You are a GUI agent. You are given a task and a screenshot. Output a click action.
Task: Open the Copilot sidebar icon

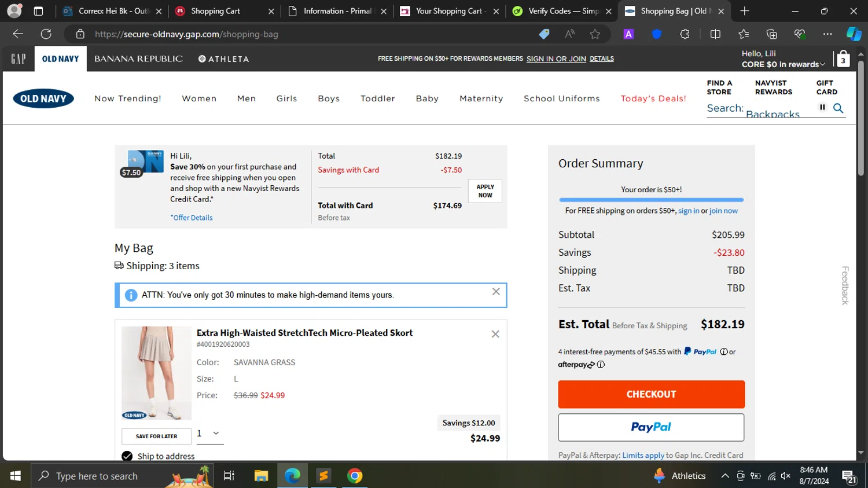[x=854, y=34]
